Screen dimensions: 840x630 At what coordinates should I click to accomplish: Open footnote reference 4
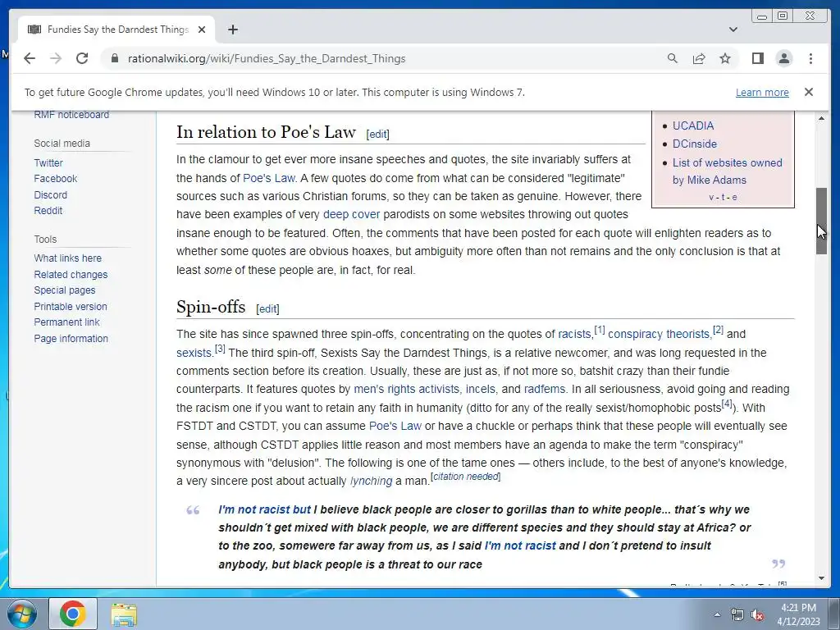727,404
